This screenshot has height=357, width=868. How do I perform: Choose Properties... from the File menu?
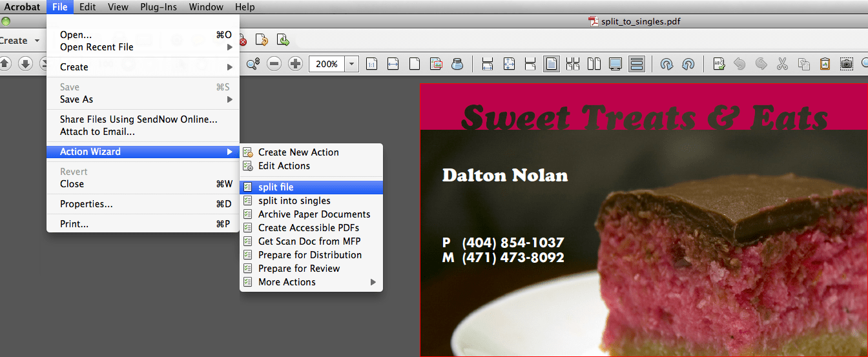143,204
